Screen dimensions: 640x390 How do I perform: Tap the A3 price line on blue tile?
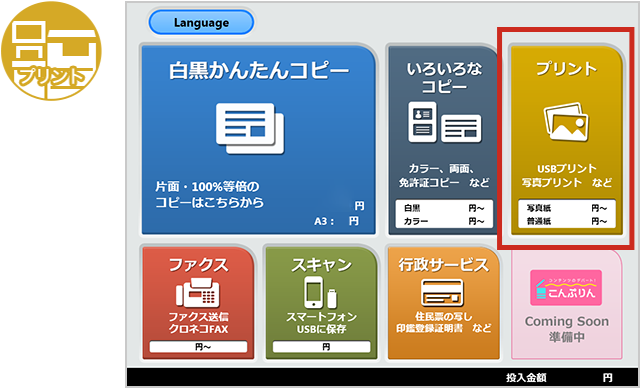coord(336,221)
